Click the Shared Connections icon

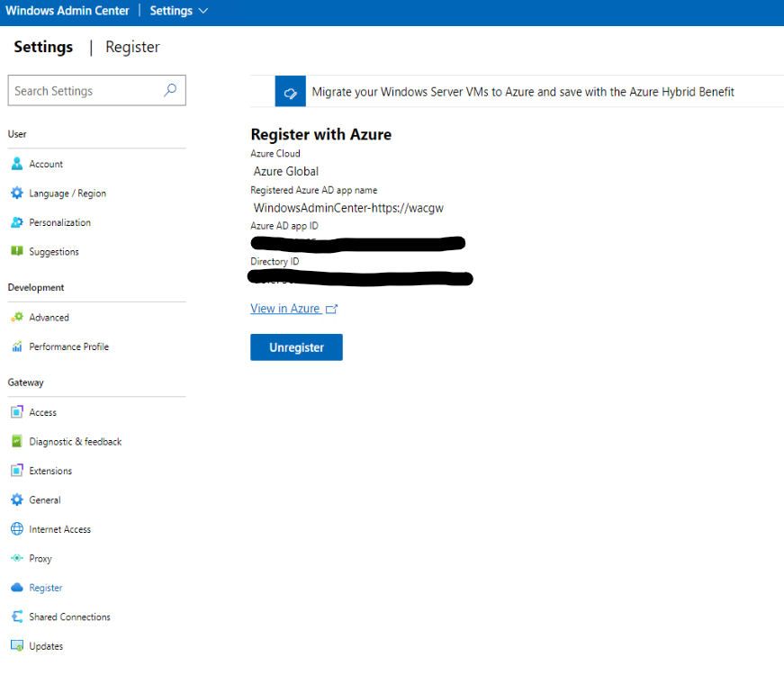pyautogui.click(x=16, y=617)
